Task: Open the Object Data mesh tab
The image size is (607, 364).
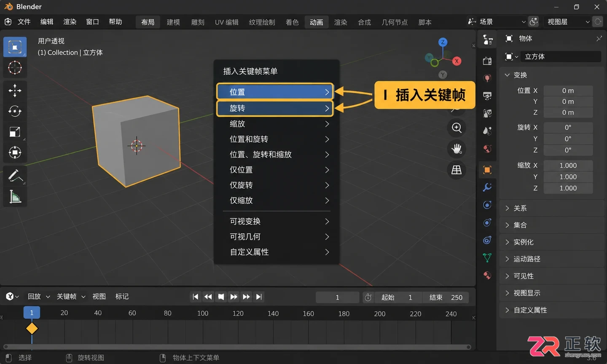Action: [487, 257]
